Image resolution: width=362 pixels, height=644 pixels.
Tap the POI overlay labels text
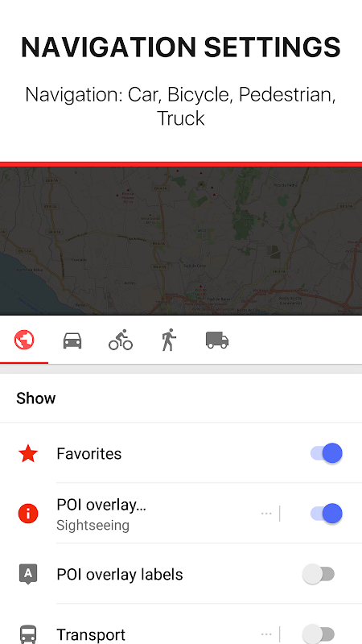click(120, 574)
